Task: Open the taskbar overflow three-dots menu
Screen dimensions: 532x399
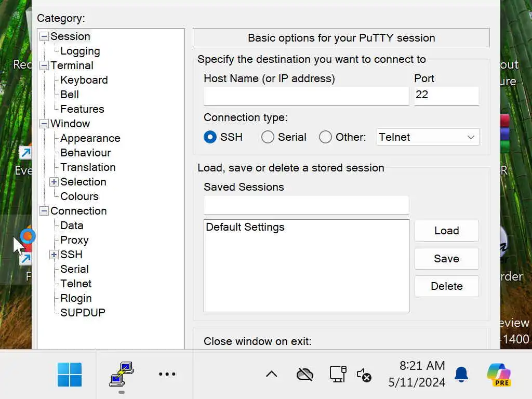Action: [x=167, y=374]
